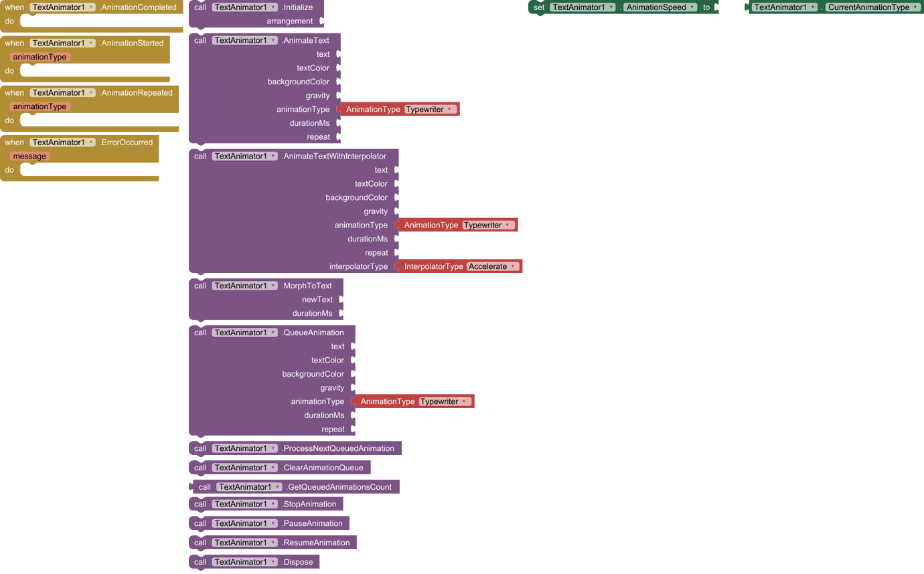The height and width of the screenshot is (574, 924).
Task: Select the MorphToText call block
Action: [305, 286]
